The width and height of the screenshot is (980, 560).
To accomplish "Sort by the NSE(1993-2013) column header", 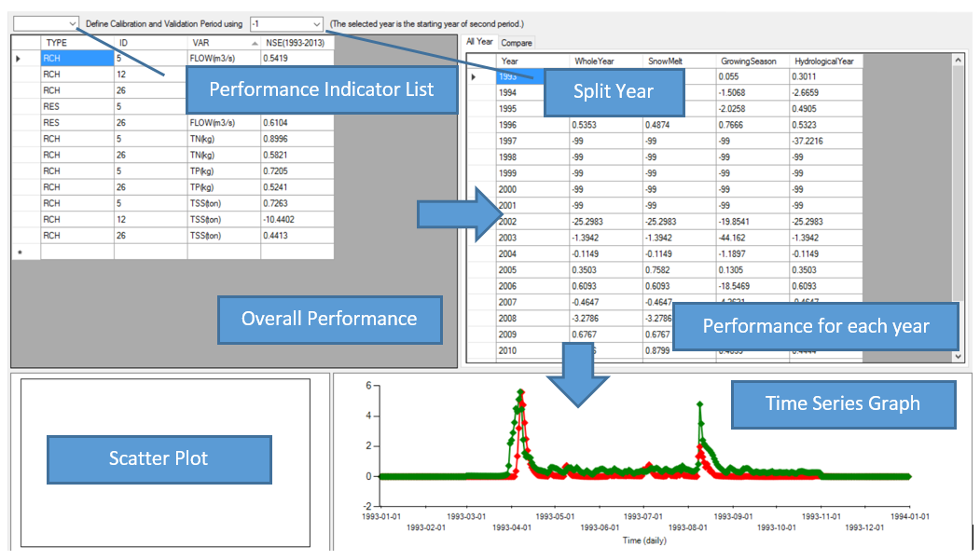I will click(297, 43).
